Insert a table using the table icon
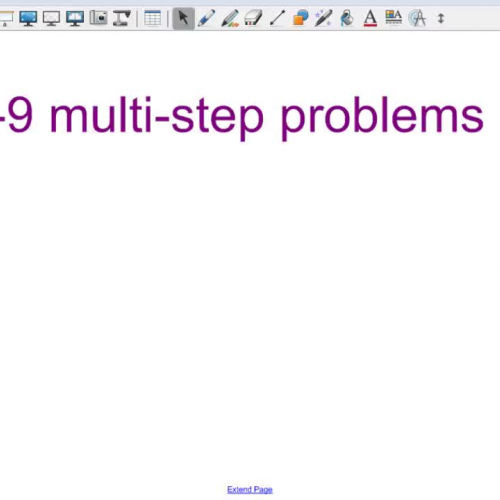The width and height of the screenshot is (500, 500). 152,18
